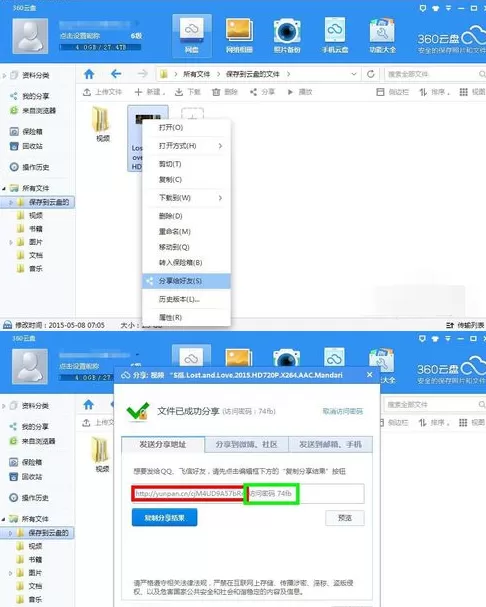Select 书籍 in upper sidebar tree
Screen dimensions: 486x607
coord(30,229)
